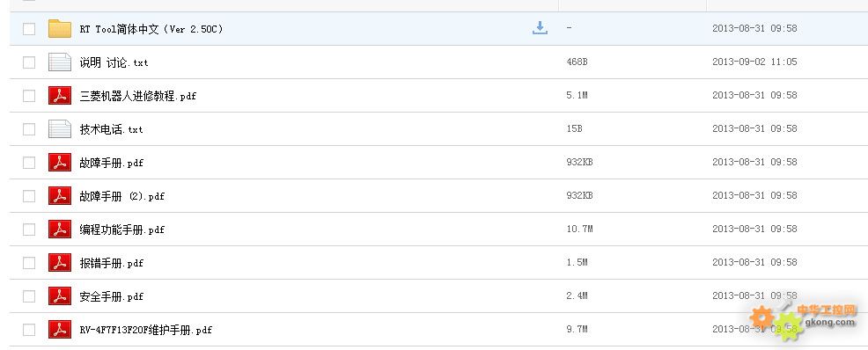This screenshot has width=868, height=350.
Task: Click the 468B size value
Action: pyautogui.click(x=577, y=62)
